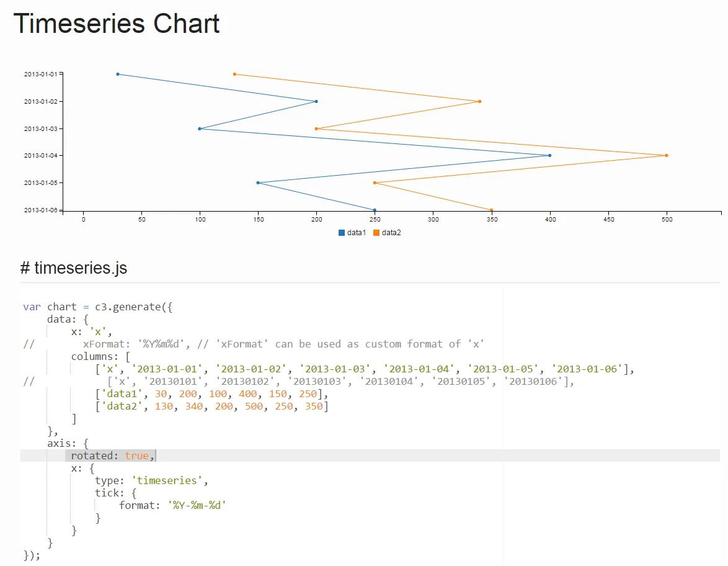Select the data2 point at value 500
Image resolution: width=728 pixels, height=566 pixels.
pyautogui.click(x=667, y=156)
